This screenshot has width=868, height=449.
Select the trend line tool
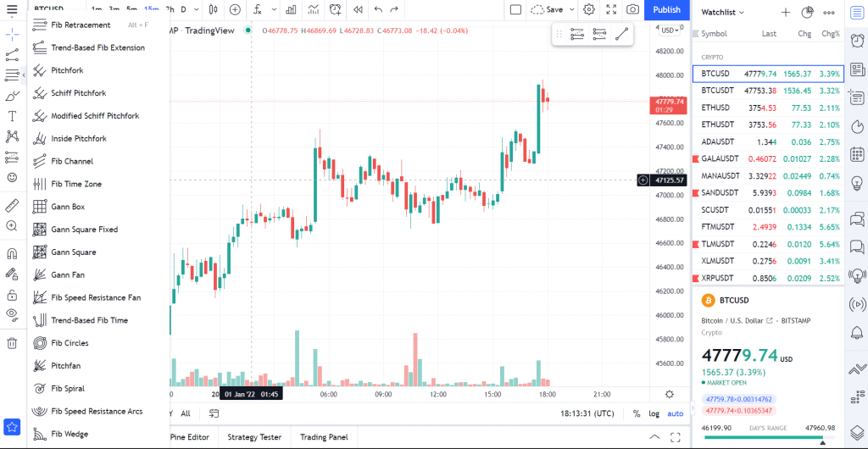pos(12,55)
